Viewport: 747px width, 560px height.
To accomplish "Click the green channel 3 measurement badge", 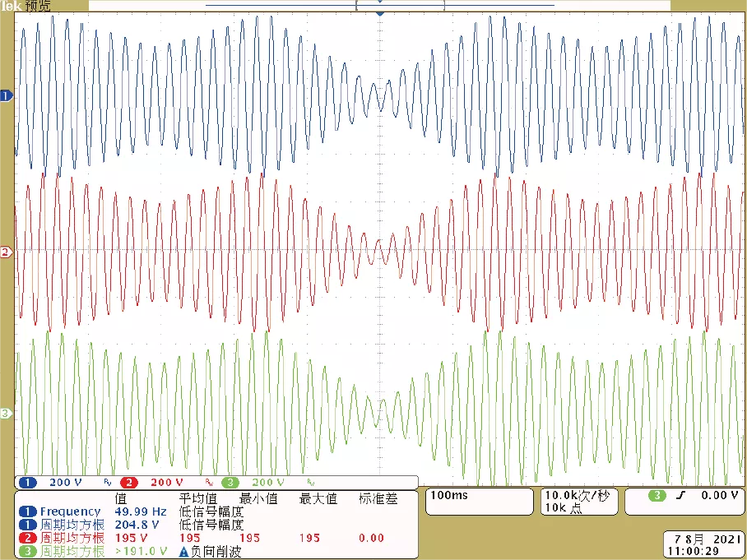I will (28, 552).
